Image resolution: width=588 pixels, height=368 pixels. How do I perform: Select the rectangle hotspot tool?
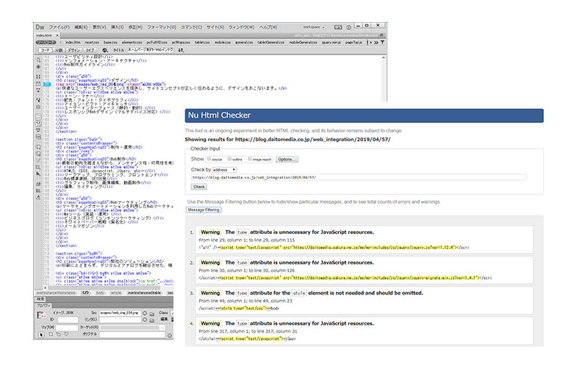click(49, 334)
